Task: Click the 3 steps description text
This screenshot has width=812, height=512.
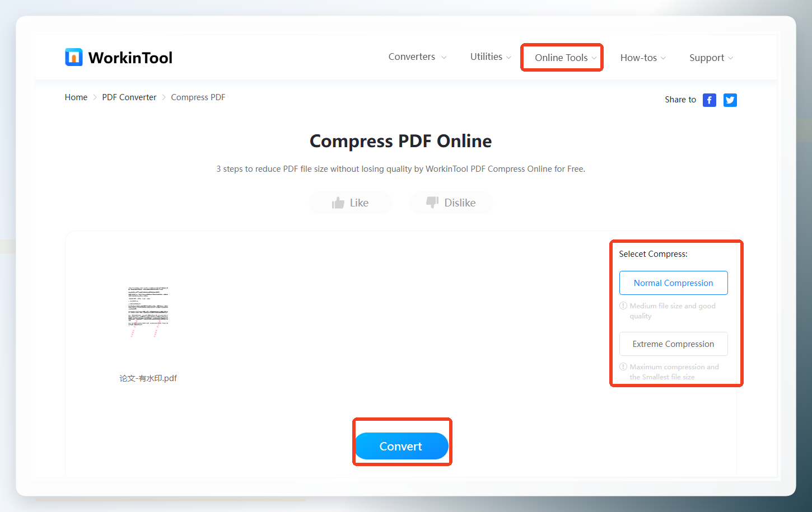Action: click(x=401, y=169)
